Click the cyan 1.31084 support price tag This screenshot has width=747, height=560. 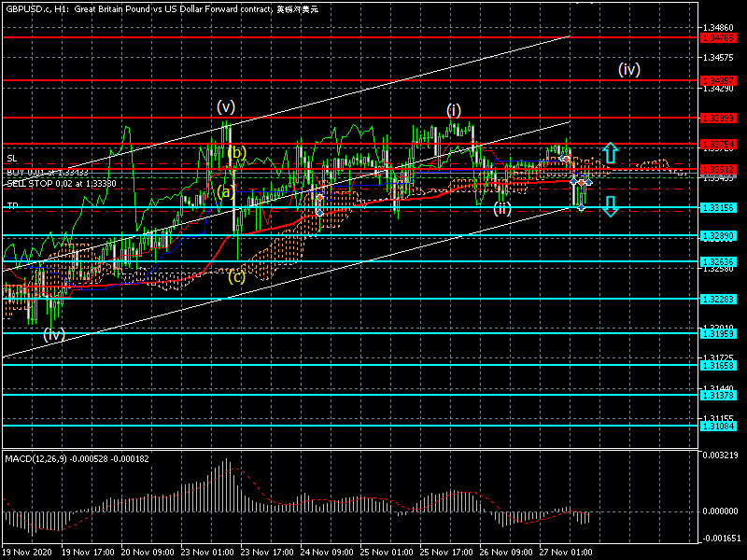click(x=717, y=426)
